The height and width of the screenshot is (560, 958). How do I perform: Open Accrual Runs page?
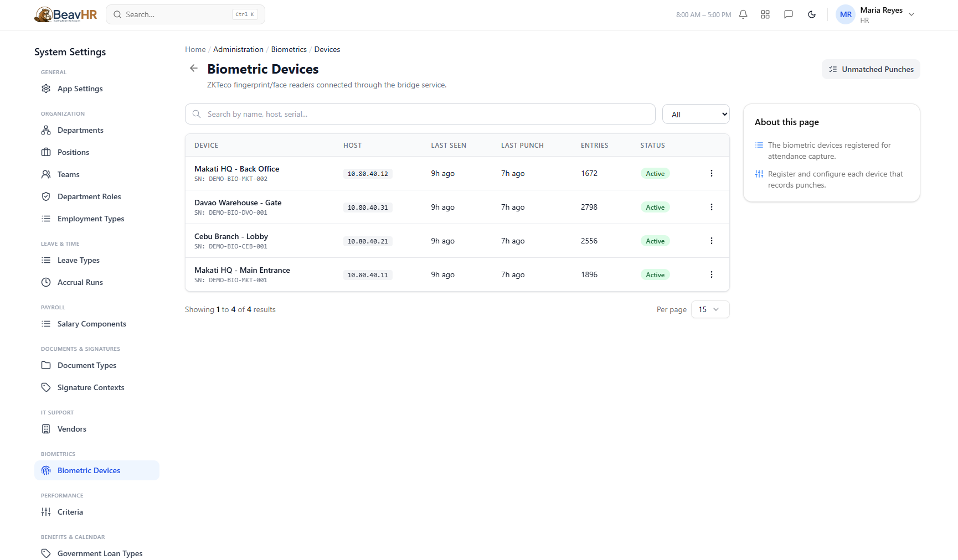97,282
